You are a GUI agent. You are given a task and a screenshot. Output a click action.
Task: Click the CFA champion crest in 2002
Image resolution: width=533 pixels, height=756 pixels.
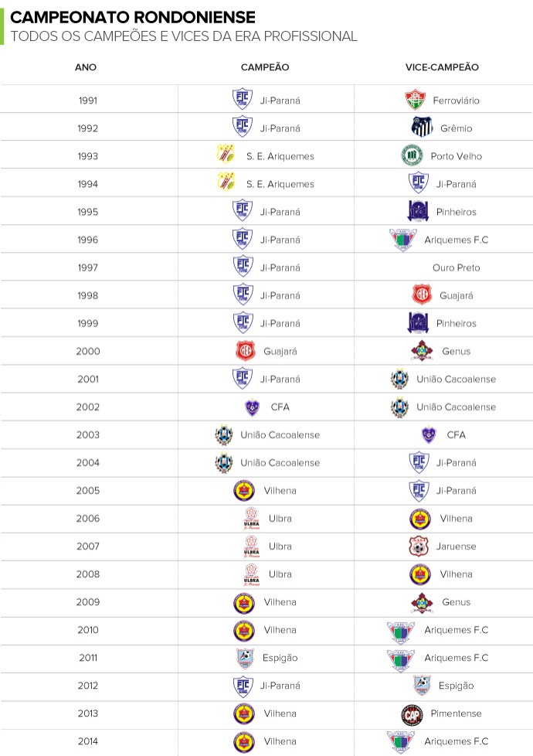click(x=252, y=407)
